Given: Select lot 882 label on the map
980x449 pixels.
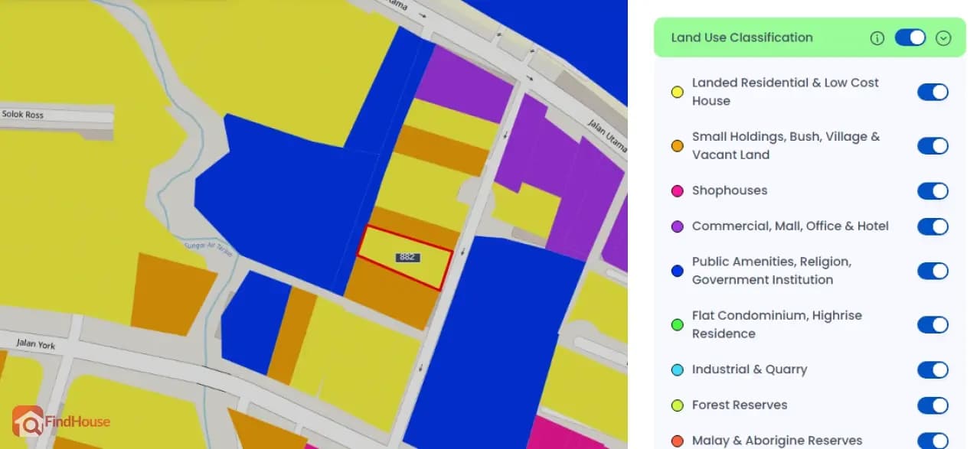Looking at the screenshot, I should [407, 257].
